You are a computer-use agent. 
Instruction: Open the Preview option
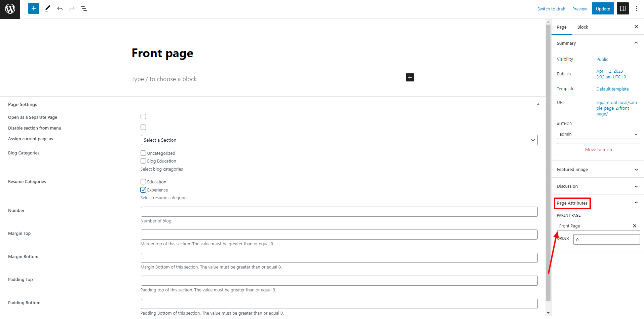(x=580, y=9)
